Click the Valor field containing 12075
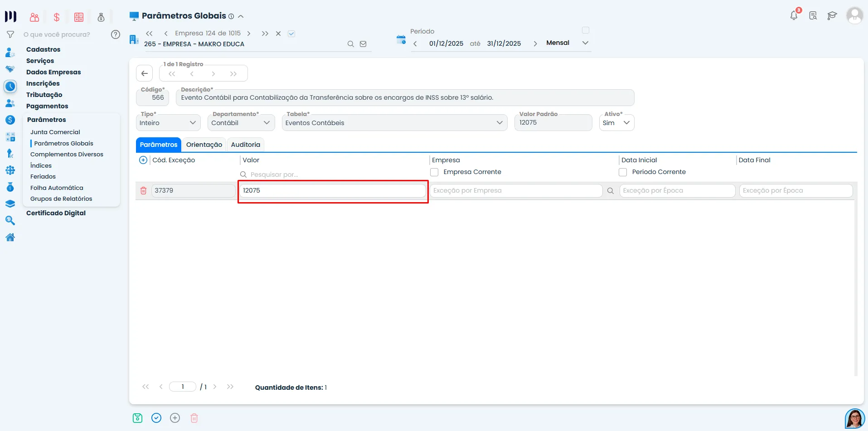 [333, 191]
